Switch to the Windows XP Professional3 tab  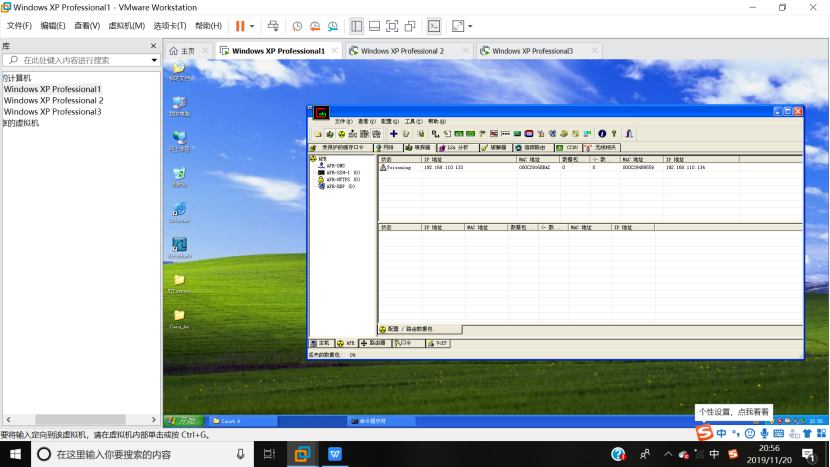(532, 51)
